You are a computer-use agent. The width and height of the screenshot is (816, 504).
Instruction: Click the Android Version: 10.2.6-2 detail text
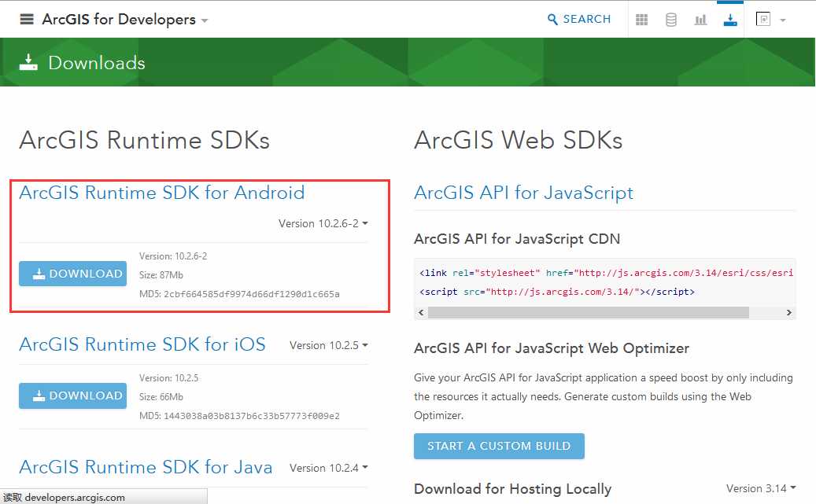173,256
